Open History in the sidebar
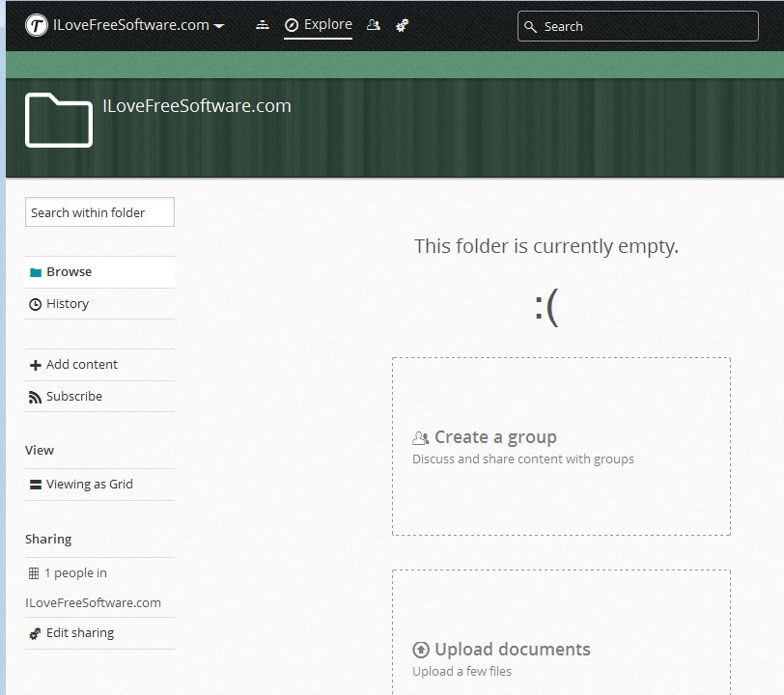Image resolution: width=784 pixels, height=695 pixels. pyautogui.click(x=100, y=304)
